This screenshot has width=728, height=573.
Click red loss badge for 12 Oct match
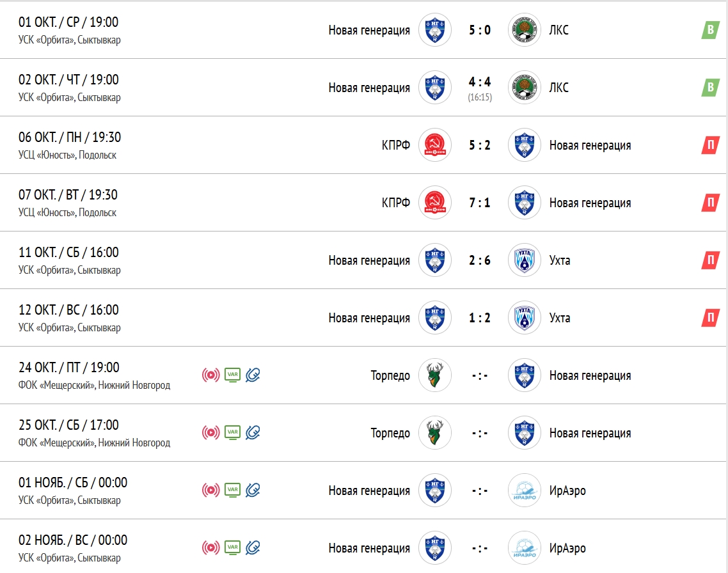tap(710, 318)
